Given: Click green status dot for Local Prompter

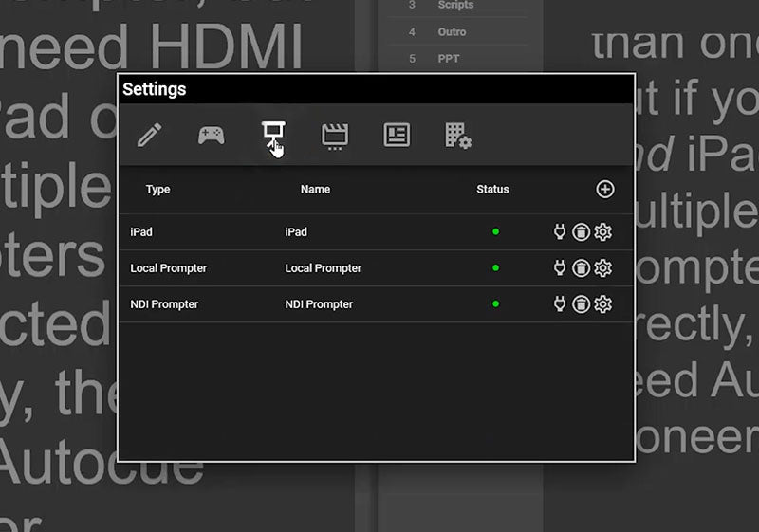Looking at the screenshot, I should pyautogui.click(x=495, y=267).
